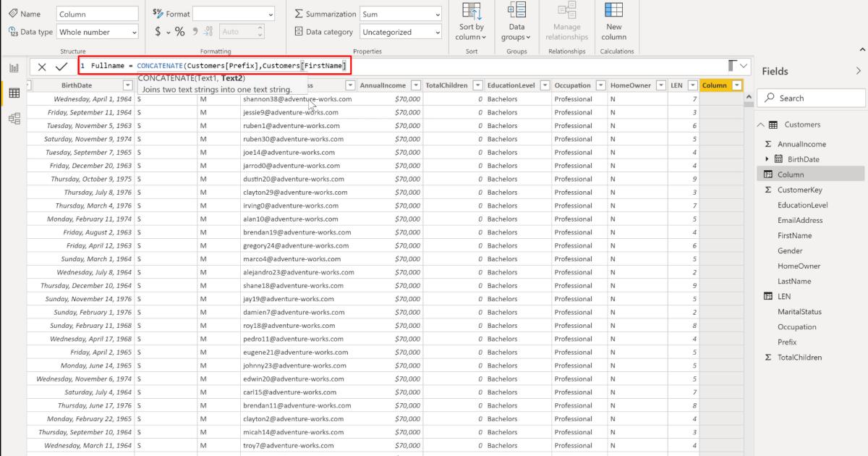Open Manage relationships
Screen dimensions: 868x456
(566, 22)
